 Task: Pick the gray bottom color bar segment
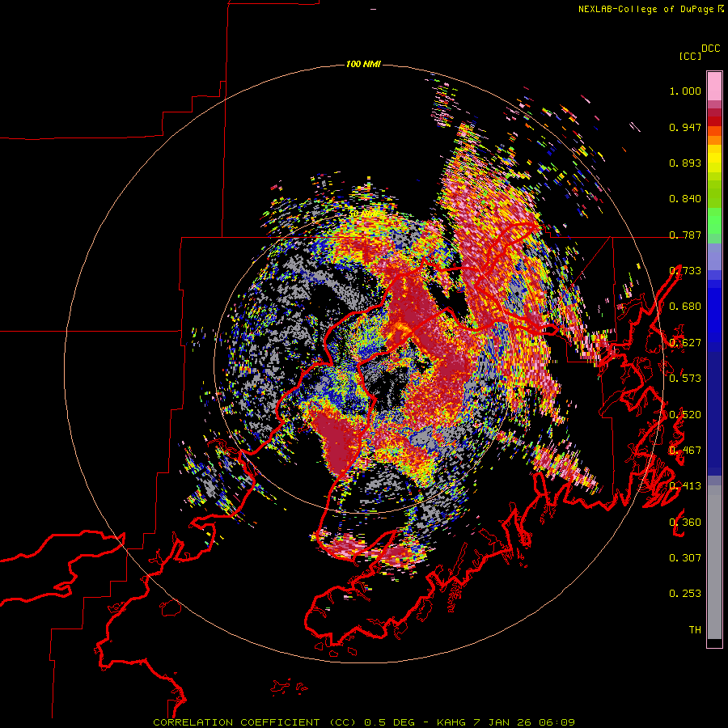click(x=714, y=562)
